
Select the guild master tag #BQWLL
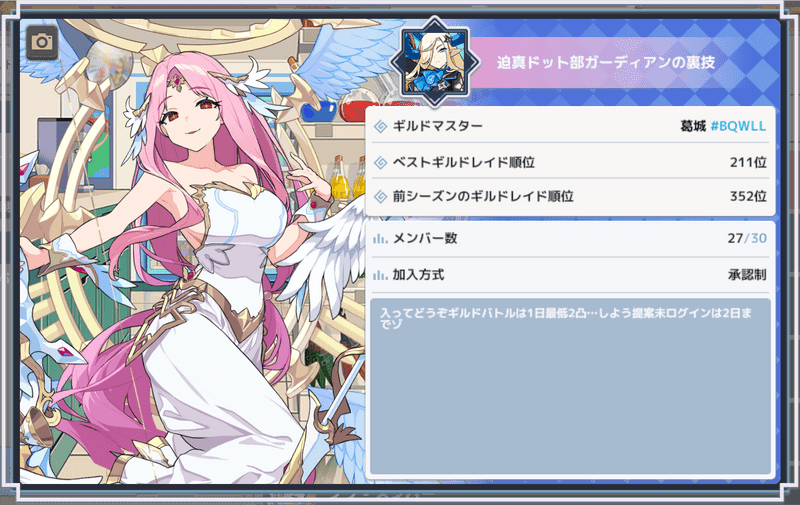[738, 126]
